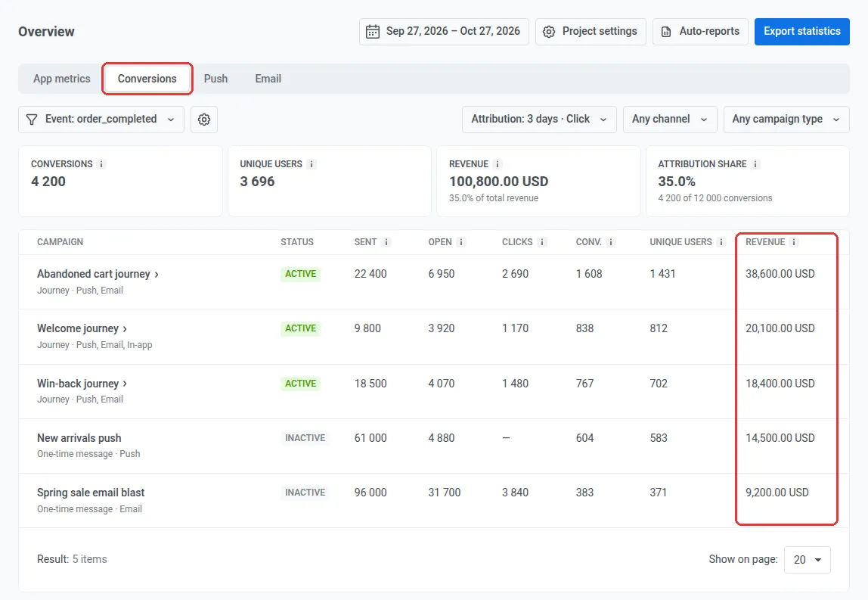The width and height of the screenshot is (868, 600).
Task: Switch to the Email tab
Action: point(268,79)
